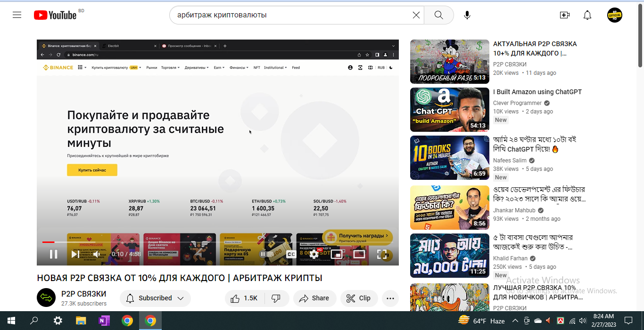Switch to theater mode view

click(359, 254)
